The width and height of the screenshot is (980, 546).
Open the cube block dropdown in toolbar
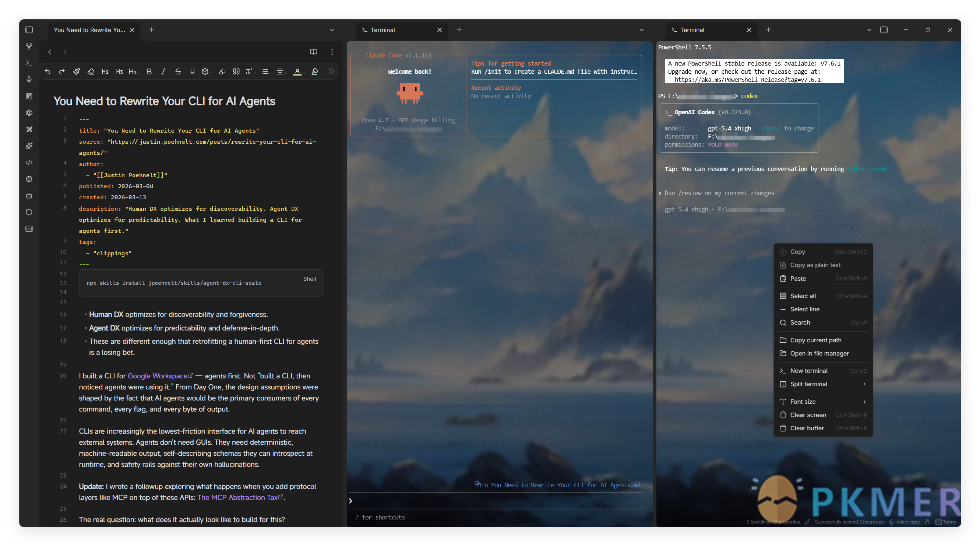click(206, 71)
